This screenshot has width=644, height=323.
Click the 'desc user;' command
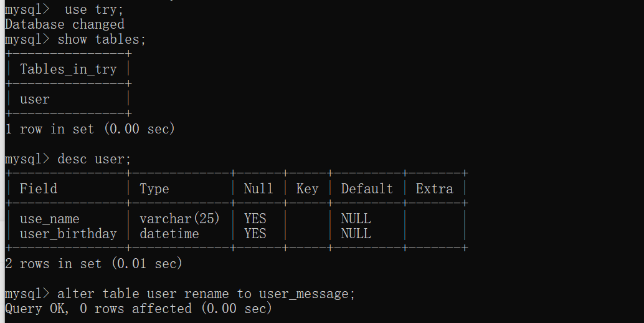coord(94,159)
